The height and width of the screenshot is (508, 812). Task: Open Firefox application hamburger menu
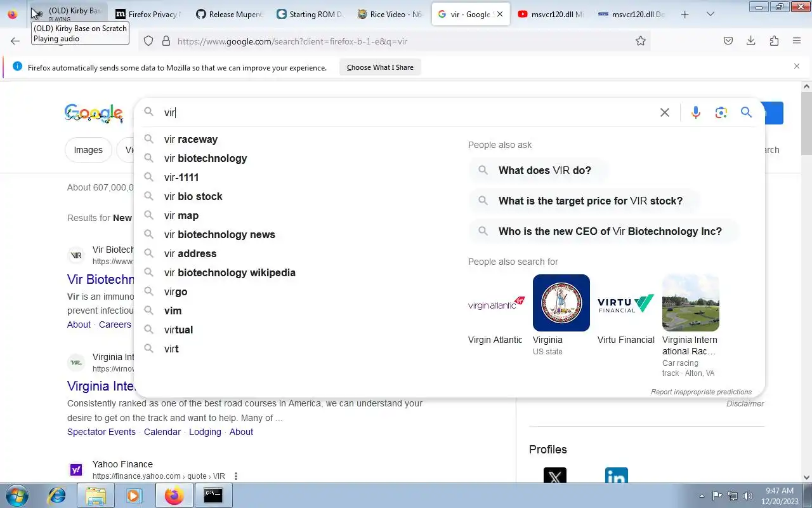tap(797, 41)
